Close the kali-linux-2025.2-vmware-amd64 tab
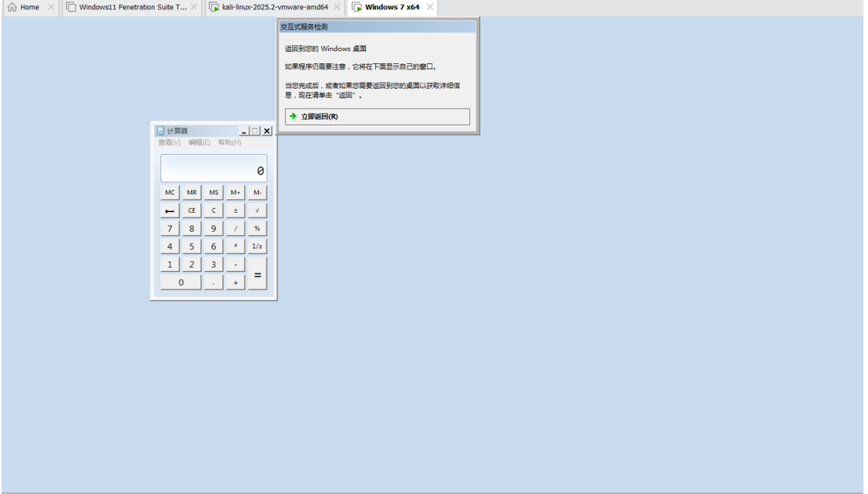Viewport: 868px width, 494px height. point(337,7)
